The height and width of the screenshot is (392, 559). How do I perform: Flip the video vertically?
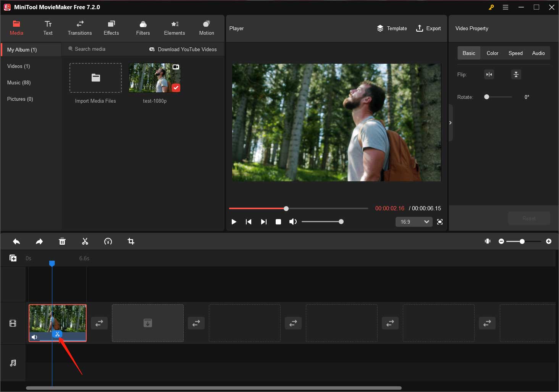516,74
